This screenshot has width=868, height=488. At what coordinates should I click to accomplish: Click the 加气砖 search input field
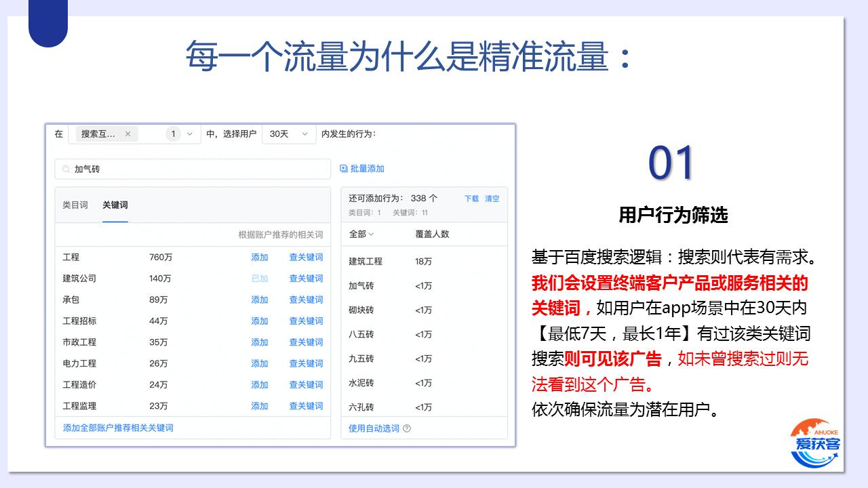[193, 169]
